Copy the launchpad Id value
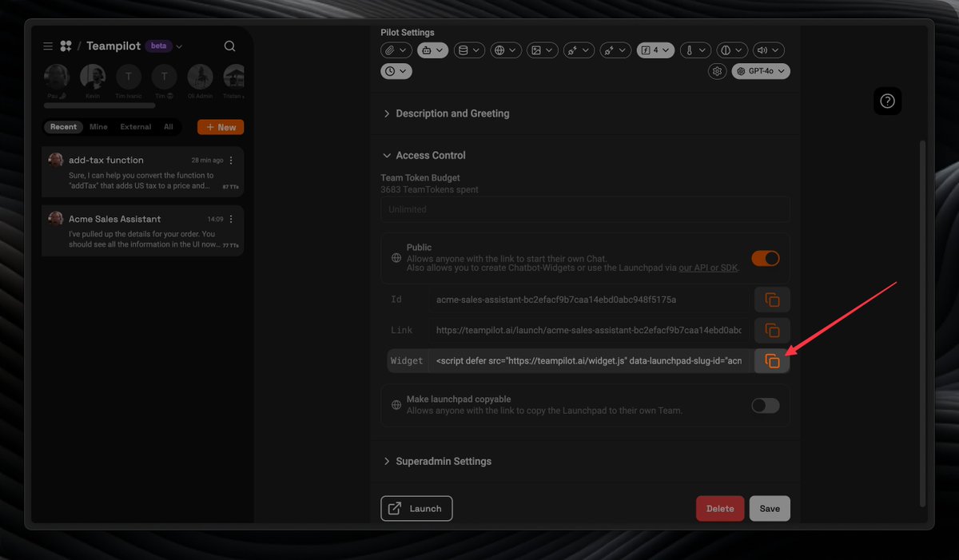 (772, 300)
